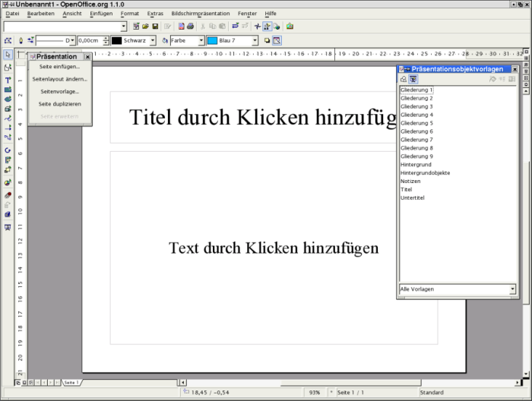Select the Text tool in left toolbar
This screenshot has height=401, width=532.
click(8, 80)
